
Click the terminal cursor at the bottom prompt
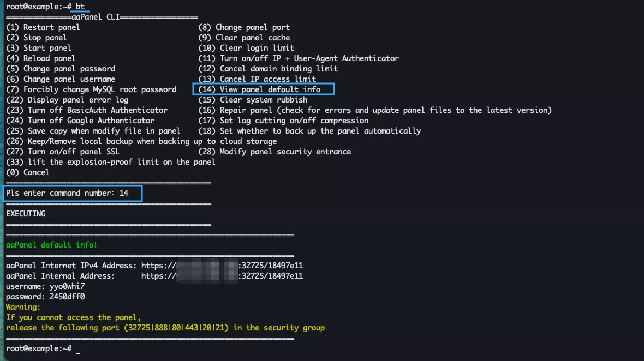[78, 348]
